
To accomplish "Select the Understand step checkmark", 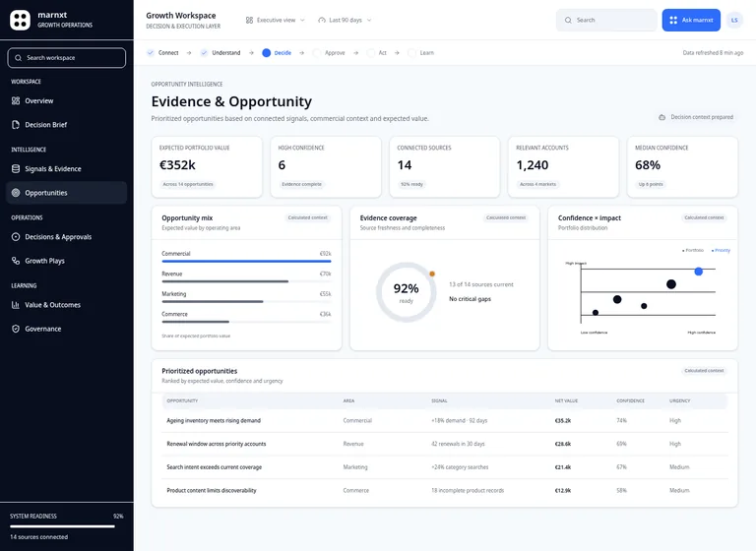I will coord(204,52).
